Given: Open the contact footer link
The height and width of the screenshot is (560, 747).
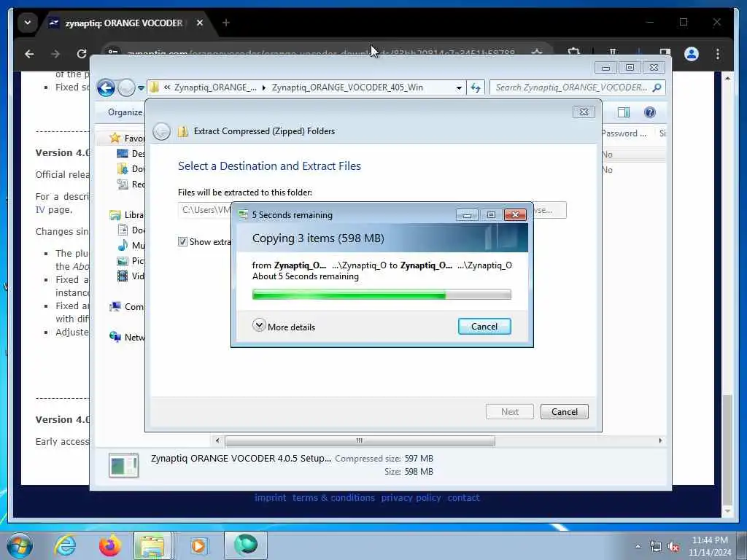Looking at the screenshot, I should tap(463, 497).
